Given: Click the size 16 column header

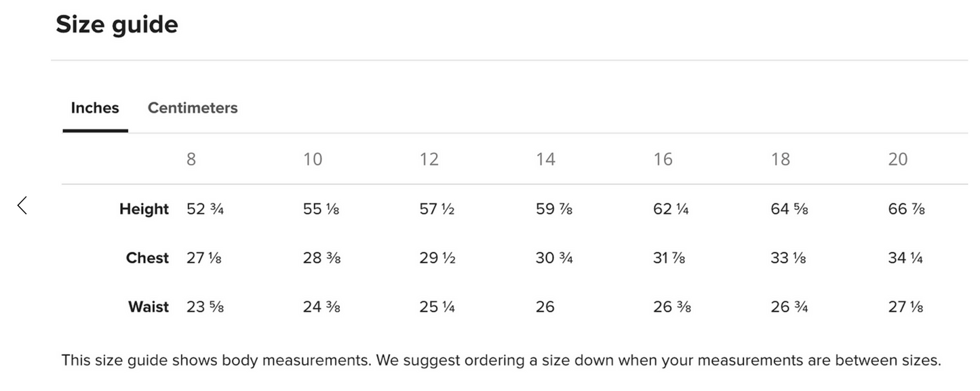Looking at the screenshot, I should 663,159.
